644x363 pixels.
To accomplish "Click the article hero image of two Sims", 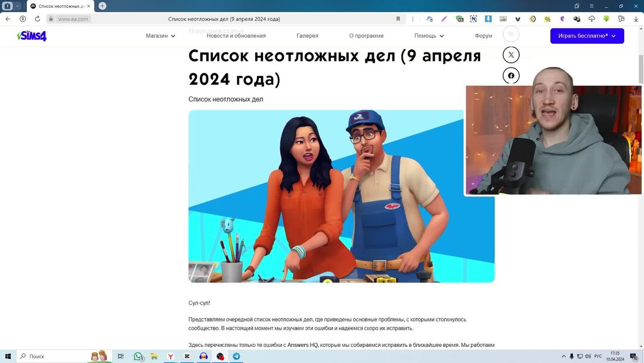I will (x=341, y=196).
